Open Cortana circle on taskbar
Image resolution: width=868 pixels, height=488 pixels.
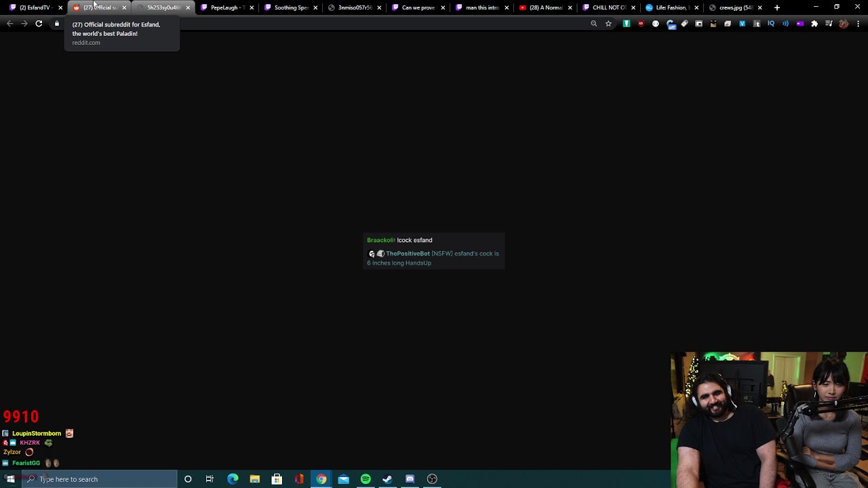pyautogui.click(x=188, y=479)
